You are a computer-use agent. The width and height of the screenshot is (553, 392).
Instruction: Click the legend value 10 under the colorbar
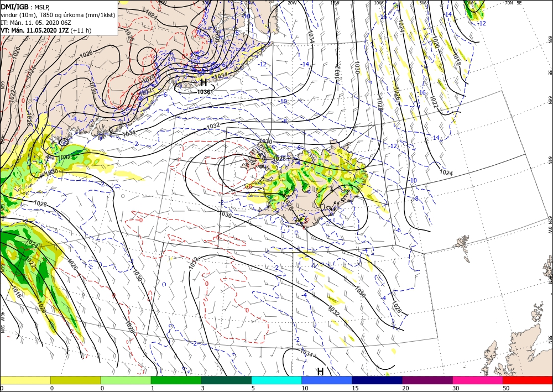[305, 389]
